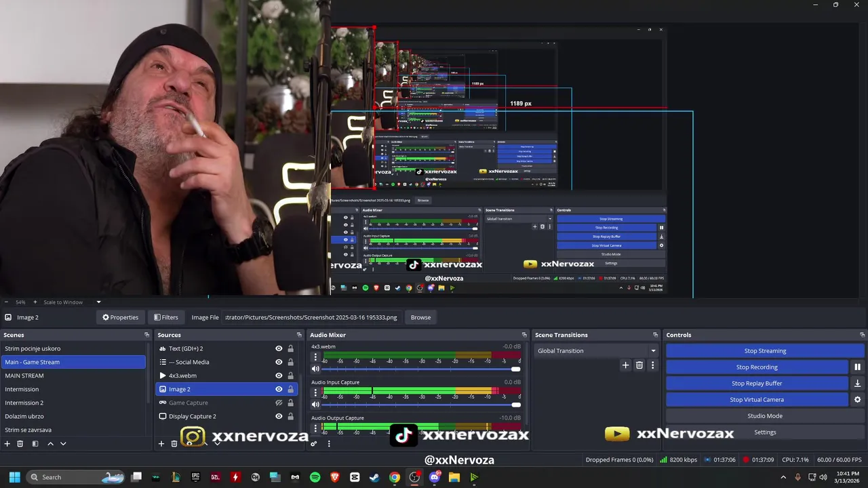Open Spotify from the taskbar
The width and height of the screenshot is (868, 488).
click(x=315, y=477)
